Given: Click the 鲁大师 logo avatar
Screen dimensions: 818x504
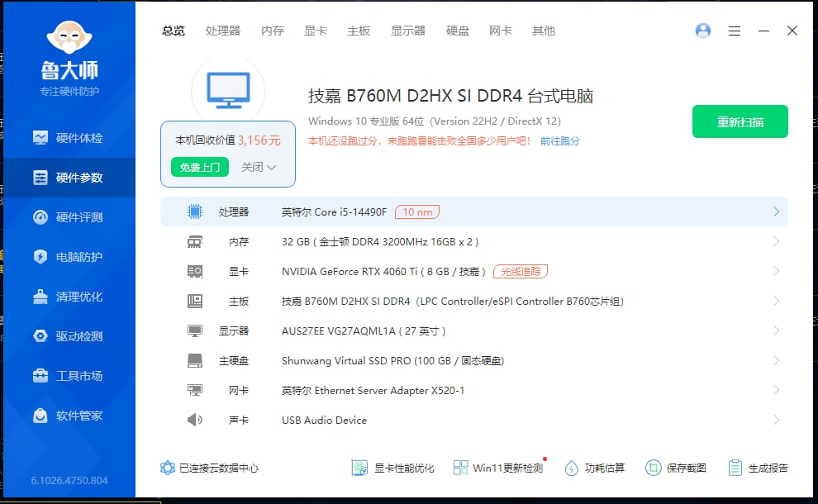Looking at the screenshot, I should (69, 37).
